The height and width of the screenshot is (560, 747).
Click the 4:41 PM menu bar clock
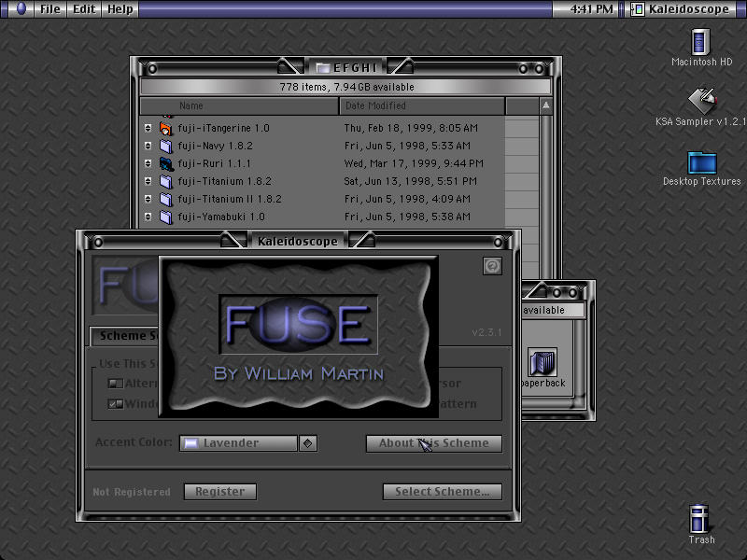pos(591,9)
